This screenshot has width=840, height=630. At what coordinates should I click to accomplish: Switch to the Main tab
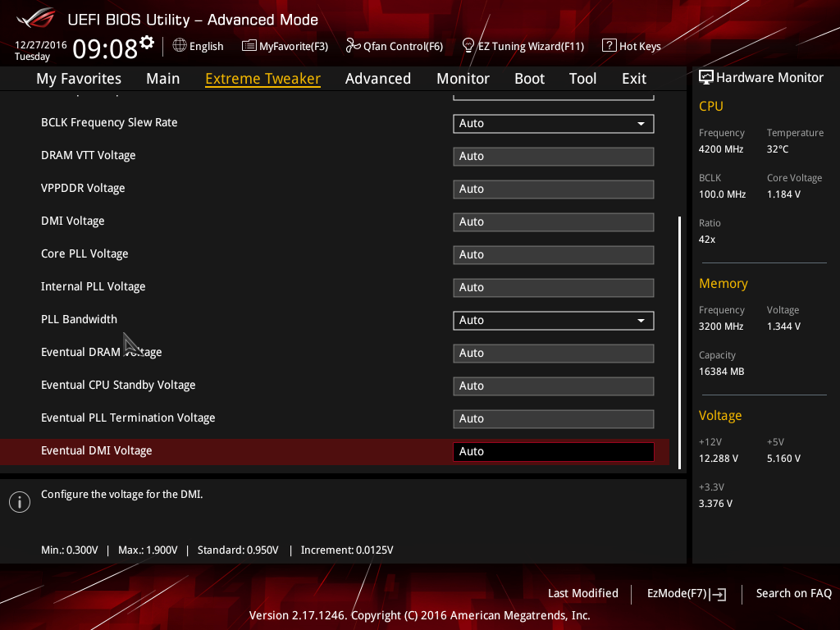[x=163, y=79]
